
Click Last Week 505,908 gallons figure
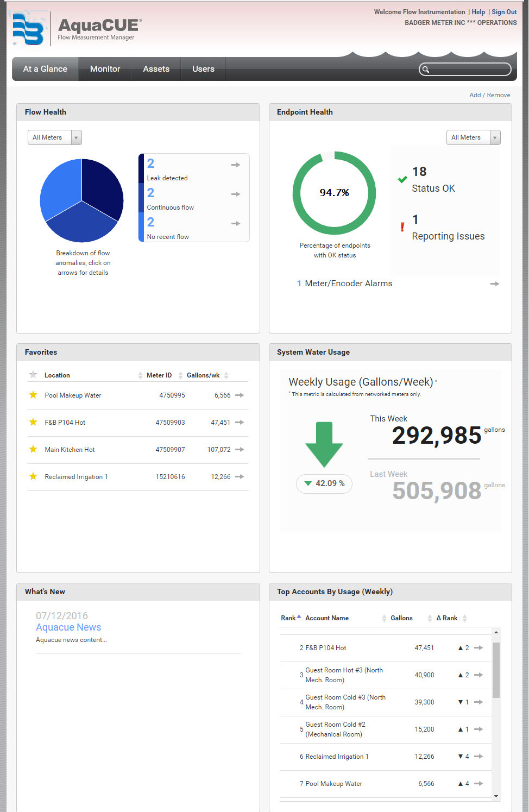(437, 490)
